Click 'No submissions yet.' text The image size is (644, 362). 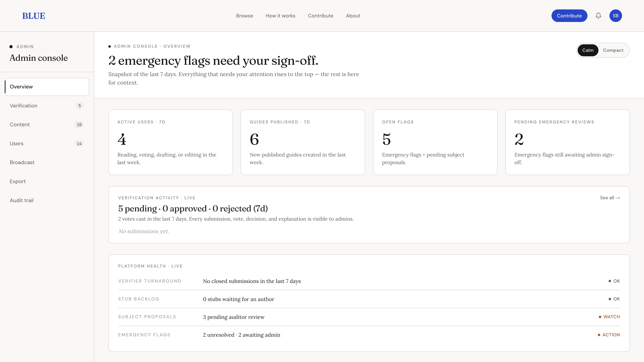coord(144,231)
